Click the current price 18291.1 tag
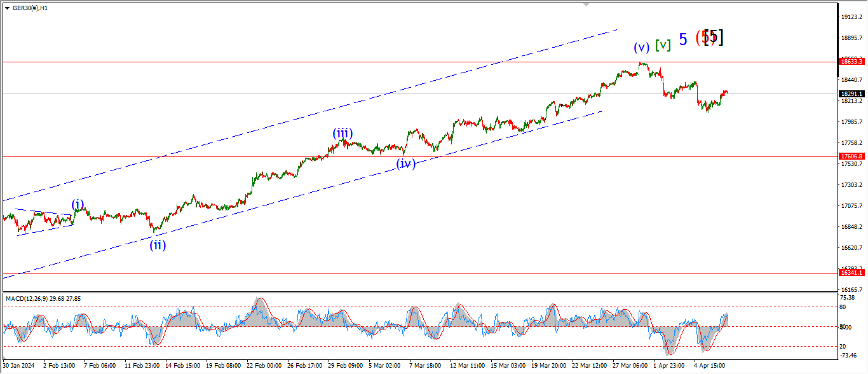 pyautogui.click(x=851, y=93)
